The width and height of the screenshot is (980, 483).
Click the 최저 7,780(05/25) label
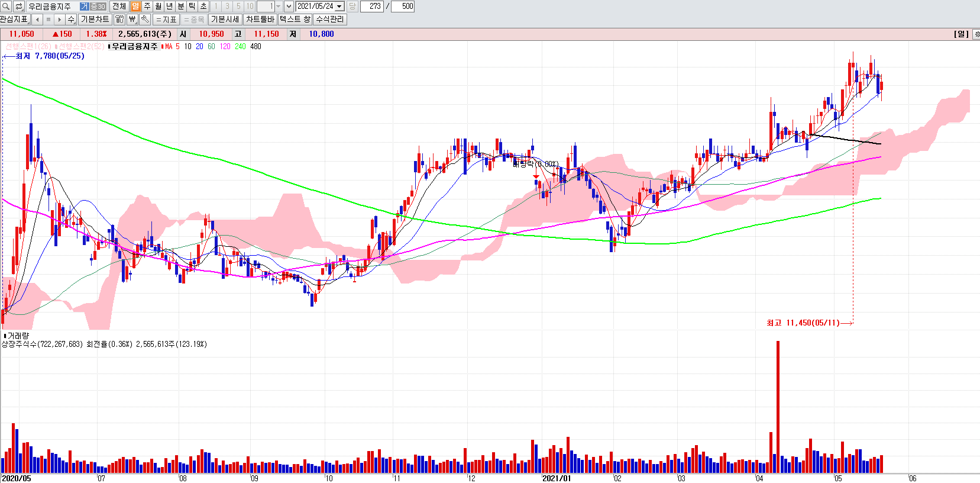pyautogui.click(x=50, y=56)
